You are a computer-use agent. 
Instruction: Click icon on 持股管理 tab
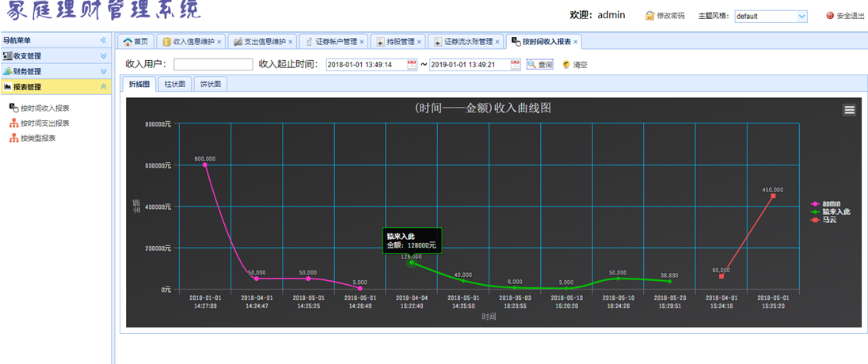coord(381,41)
